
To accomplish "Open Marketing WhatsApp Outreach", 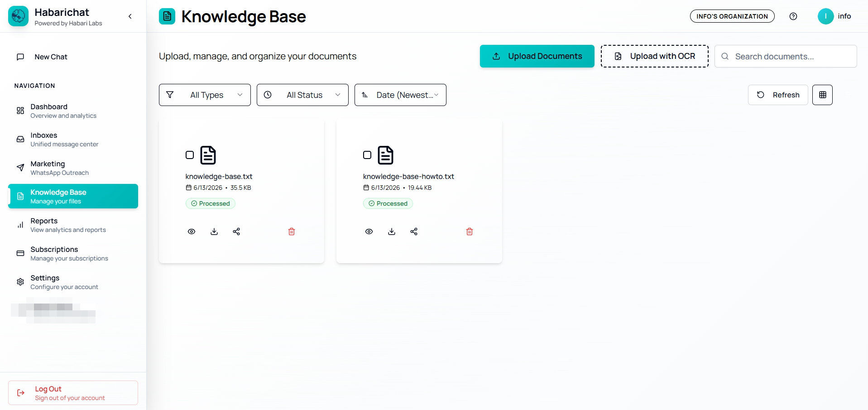I will (73, 168).
